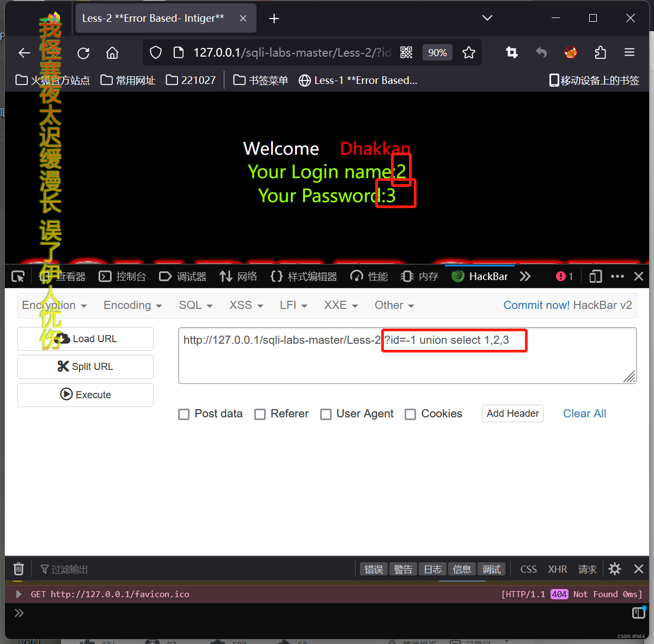Screen dimensions: 654x644
Task: Select the element picker tool in DevTools
Action: pos(17,276)
